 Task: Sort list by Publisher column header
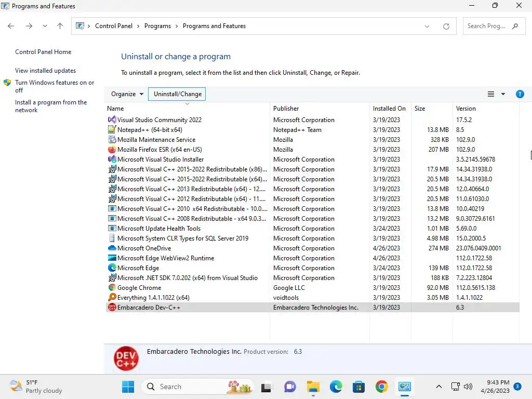(x=320, y=109)
